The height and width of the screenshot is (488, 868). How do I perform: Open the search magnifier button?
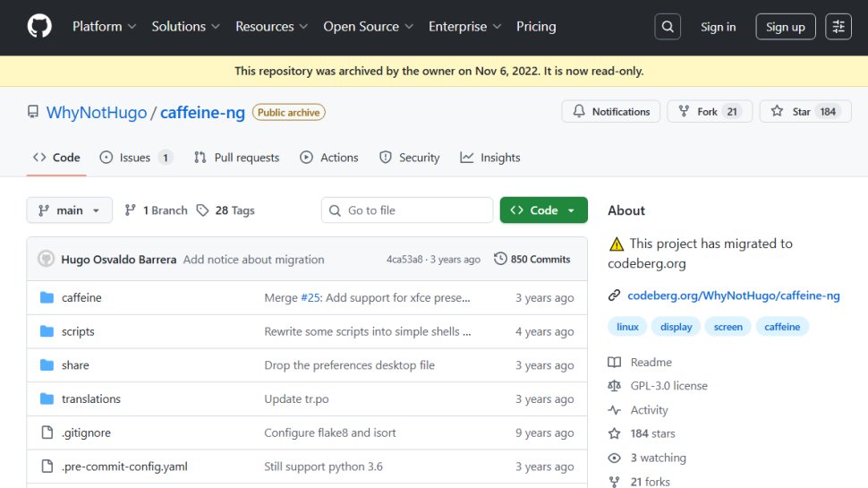[668, 27]
